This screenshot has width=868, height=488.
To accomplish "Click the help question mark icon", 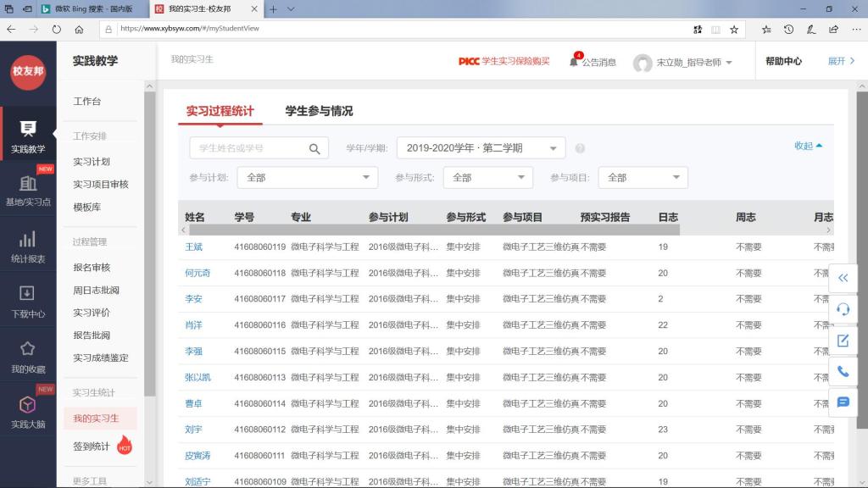I will pyautogui.click(x=580, y=148).
